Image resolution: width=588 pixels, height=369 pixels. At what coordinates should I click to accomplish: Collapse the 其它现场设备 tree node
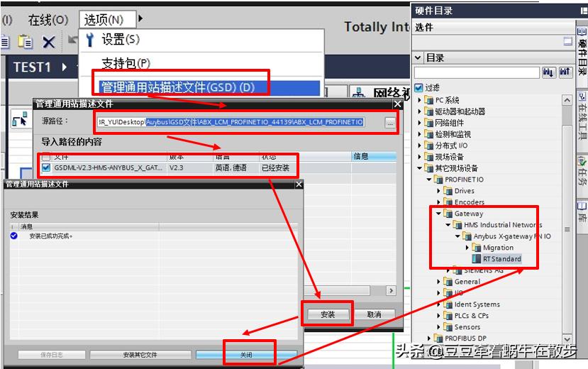pyautogui.click(x=420, y=168)
